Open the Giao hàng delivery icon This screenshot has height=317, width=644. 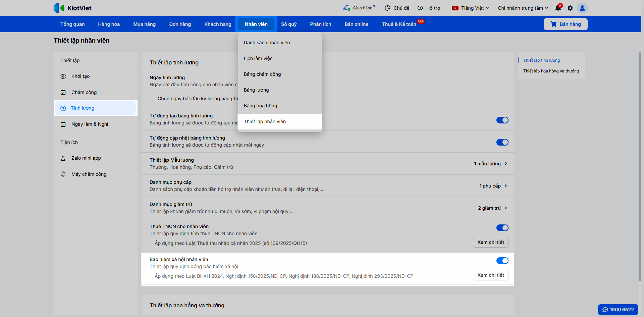point(346,8)
